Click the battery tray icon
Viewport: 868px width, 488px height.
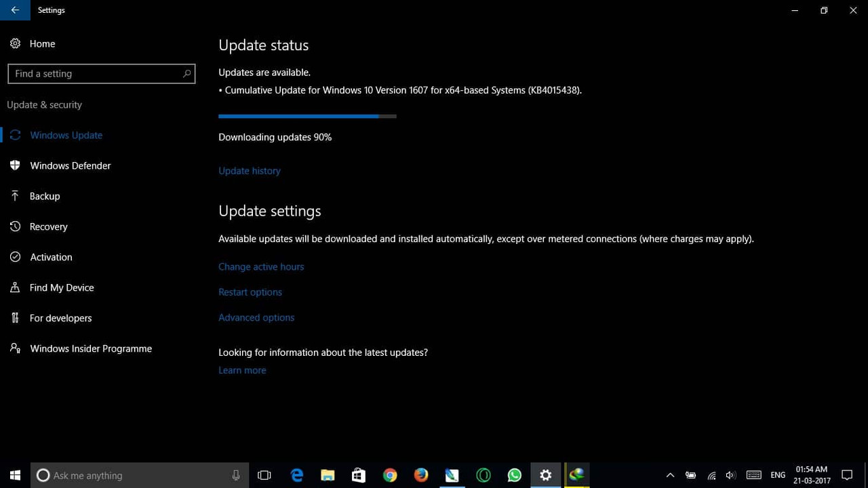tap(691, 475)
